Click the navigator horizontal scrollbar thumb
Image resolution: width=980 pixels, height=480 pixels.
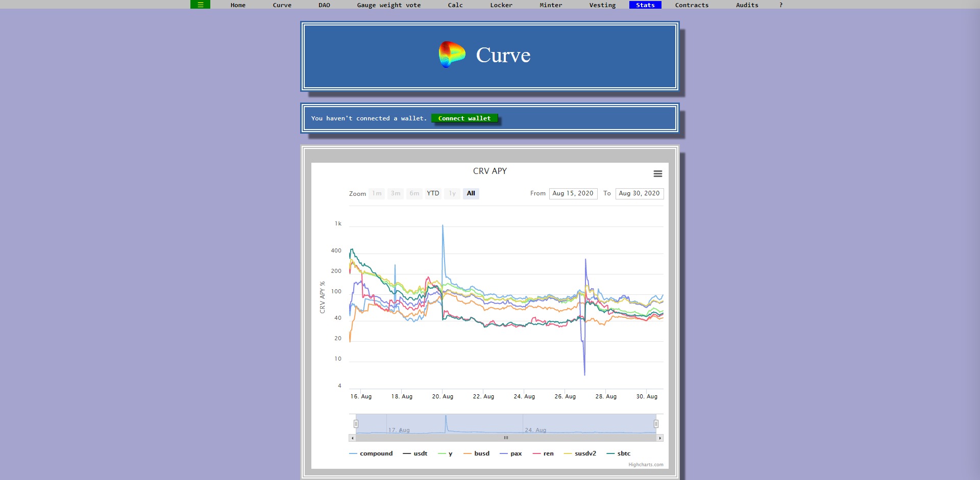pyautogui.click(x=506, y=438)
